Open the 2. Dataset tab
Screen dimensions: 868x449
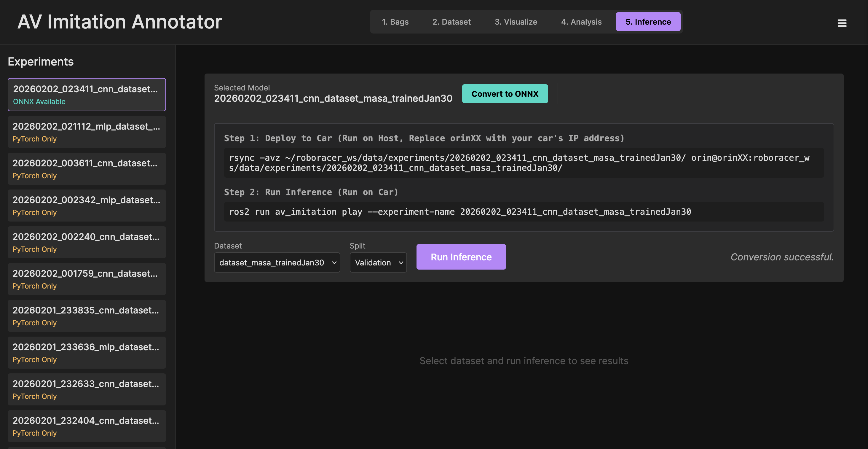(x=451, y=22)
